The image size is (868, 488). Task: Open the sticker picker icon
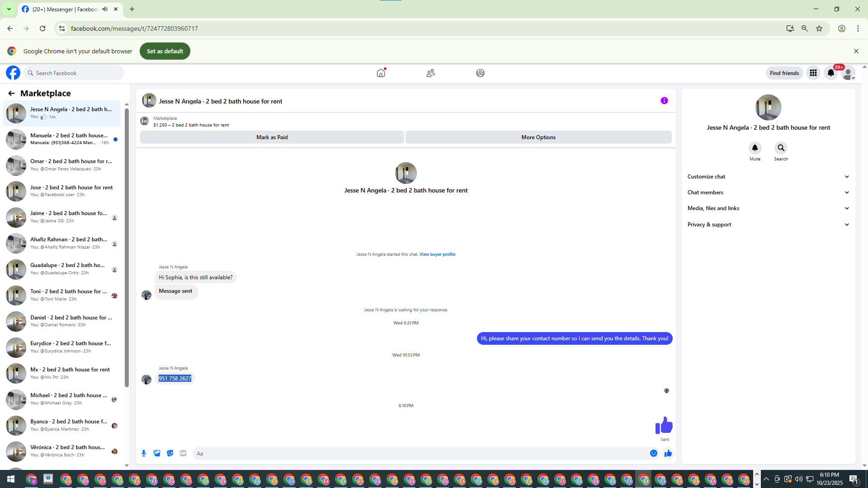click(x=170, y=453)
